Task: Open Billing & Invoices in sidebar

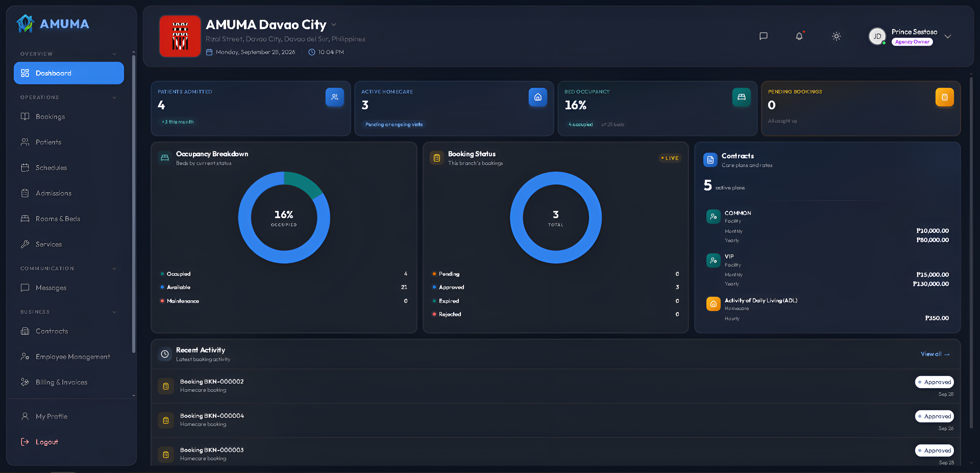Action: coord(69,382)
